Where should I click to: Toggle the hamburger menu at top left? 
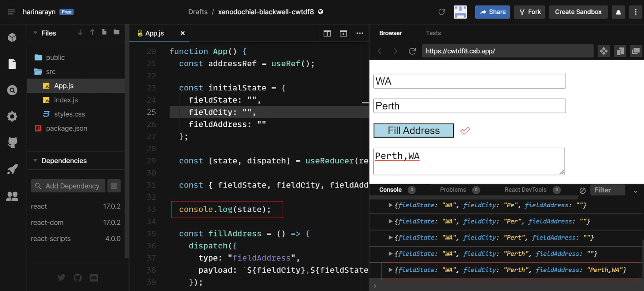coord(12,12)
